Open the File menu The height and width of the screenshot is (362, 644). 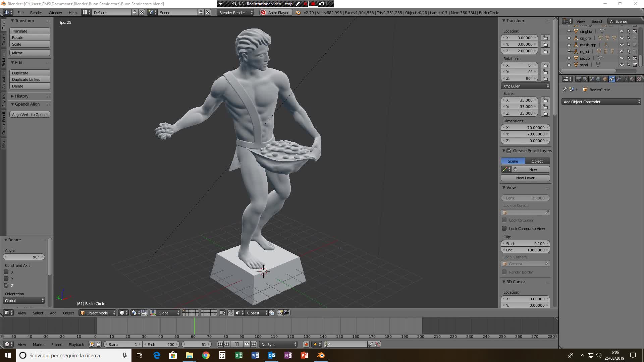coord(20,12)
